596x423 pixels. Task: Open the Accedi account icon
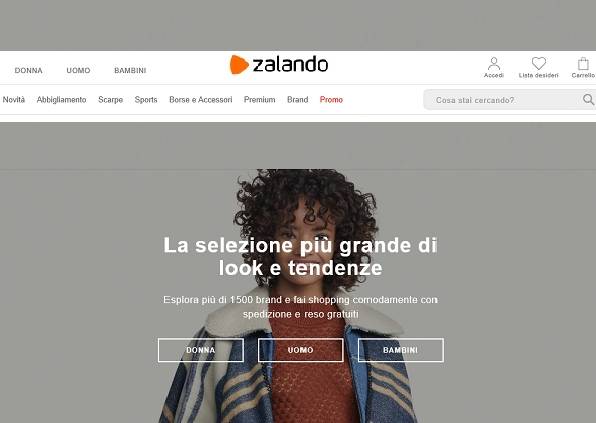(494, 63)
